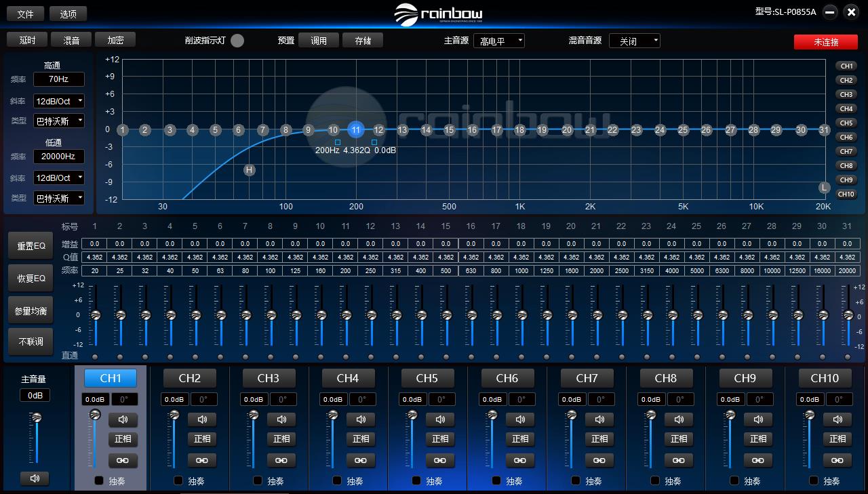Mute CH4 with its speaker icon
The height and width of the screenshot is (494, 868).
point(361,419)
